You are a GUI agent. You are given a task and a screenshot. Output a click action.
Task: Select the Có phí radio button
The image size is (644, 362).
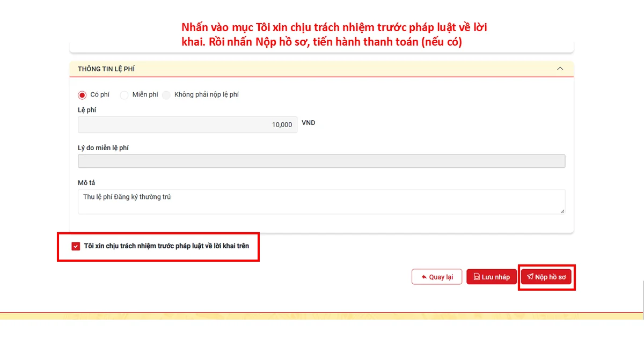[x=82, y=95]
